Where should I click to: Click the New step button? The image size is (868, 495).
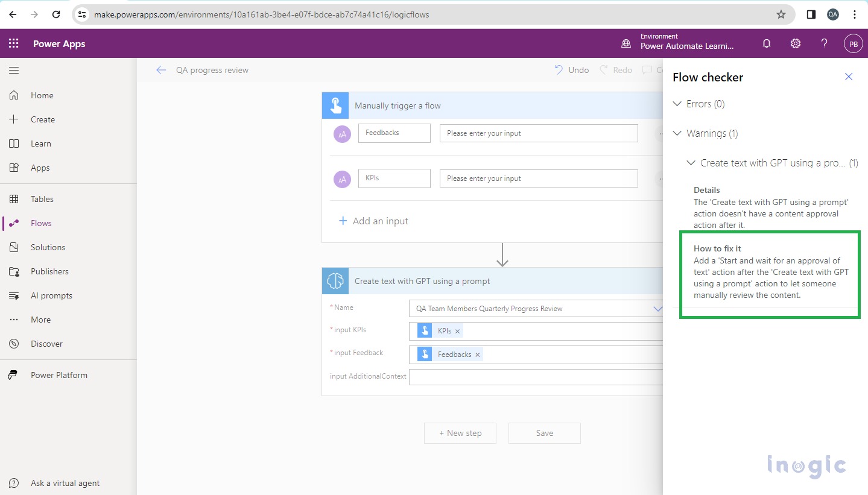[460, 433]
